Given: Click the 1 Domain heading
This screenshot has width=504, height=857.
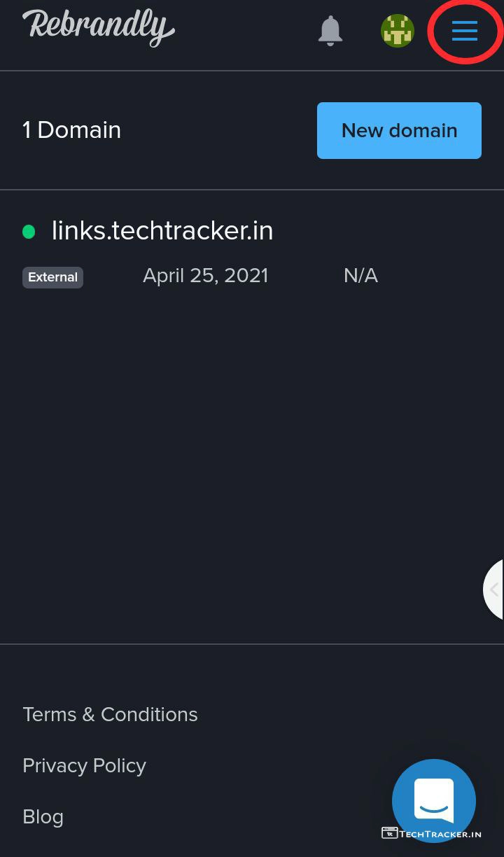Looking at the screenshot, I should 72,130.
